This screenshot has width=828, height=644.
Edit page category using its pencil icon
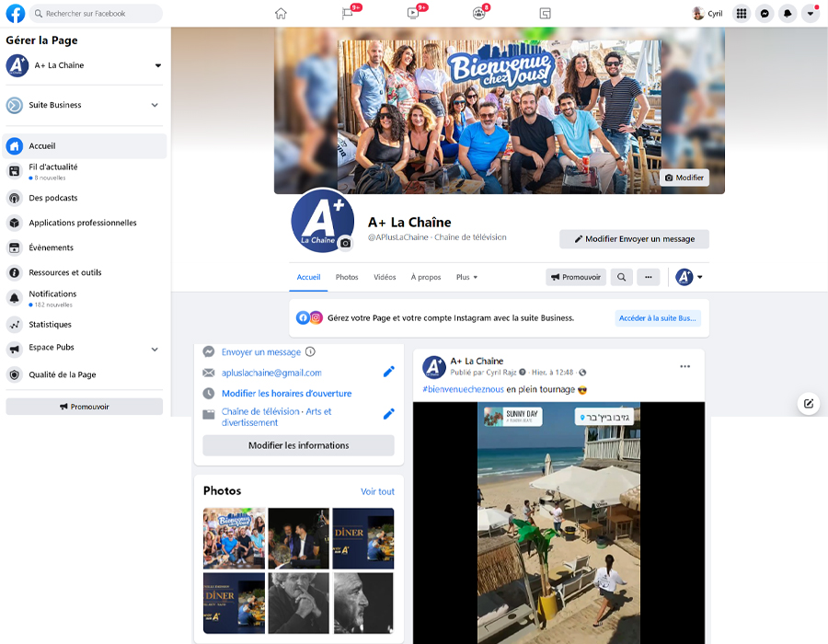point(388,414)
